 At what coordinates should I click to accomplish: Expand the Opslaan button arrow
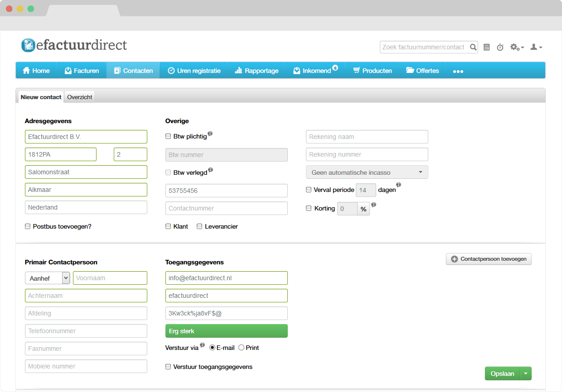click(526, 373)
